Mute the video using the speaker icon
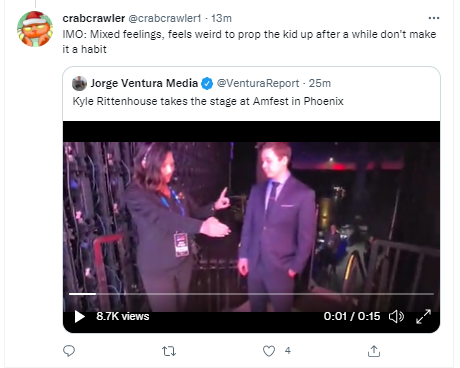Image resolution: width=460 pixels, height=368 pixels. [396, 316]
